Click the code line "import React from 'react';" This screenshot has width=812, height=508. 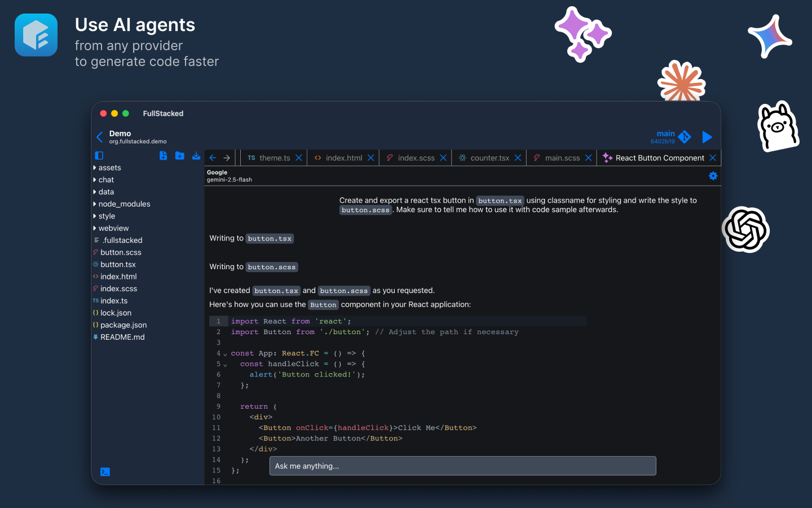[291, 321]
